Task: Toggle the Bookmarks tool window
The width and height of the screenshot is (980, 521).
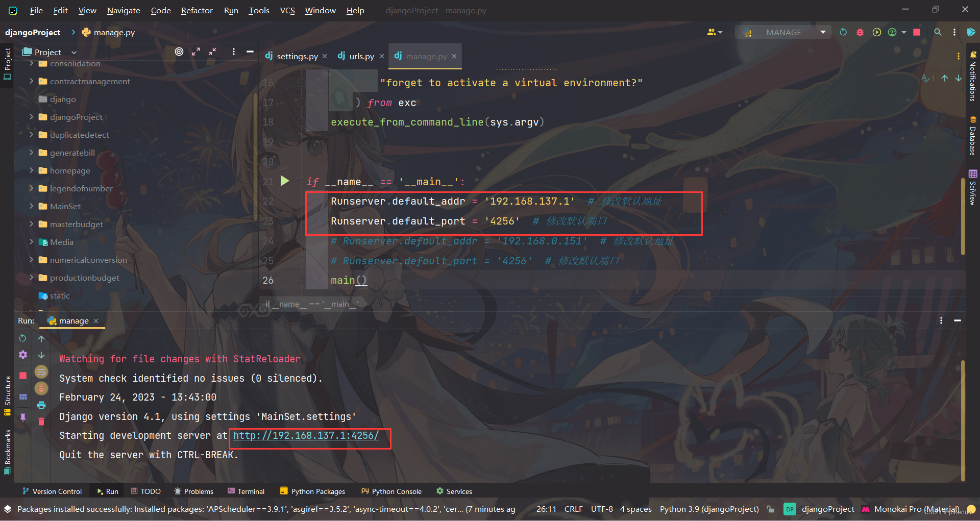Action: tap(7, 452)
